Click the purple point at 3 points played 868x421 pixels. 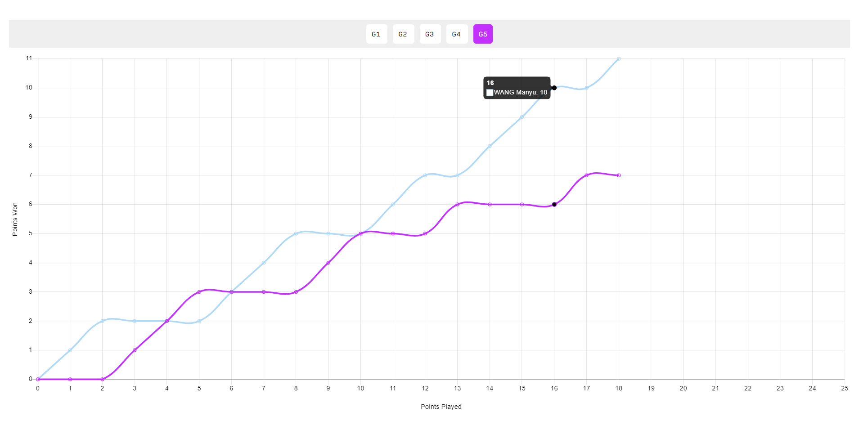click(x=135, y=350)
